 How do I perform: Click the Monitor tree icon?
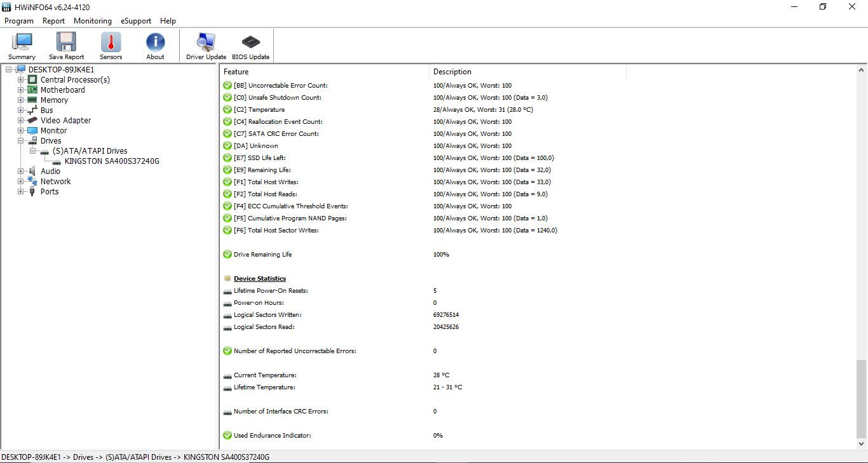[x=32, y=130]
